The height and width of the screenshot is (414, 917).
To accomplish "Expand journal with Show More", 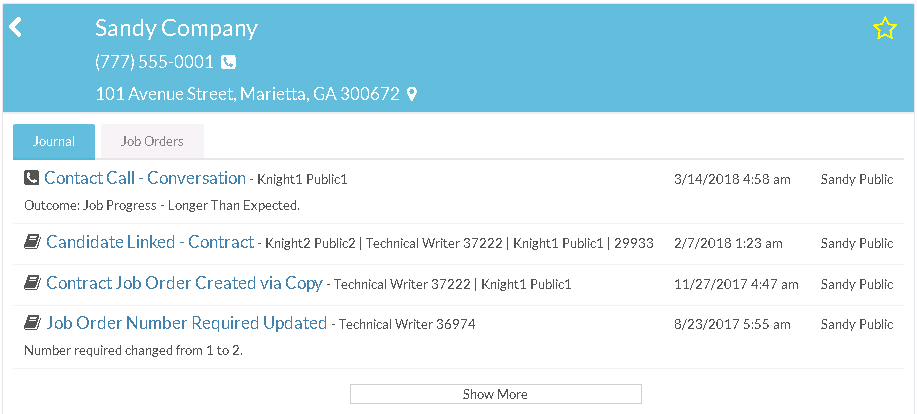I will (495, 394).
